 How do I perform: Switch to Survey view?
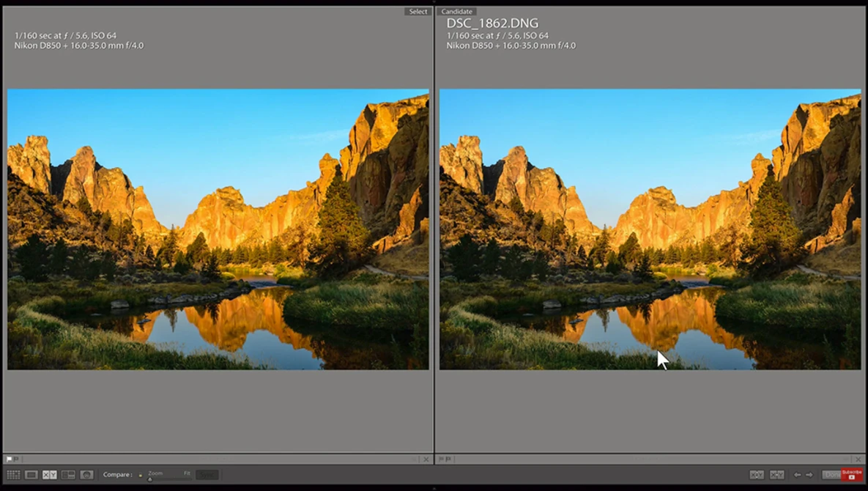point(68,475)
